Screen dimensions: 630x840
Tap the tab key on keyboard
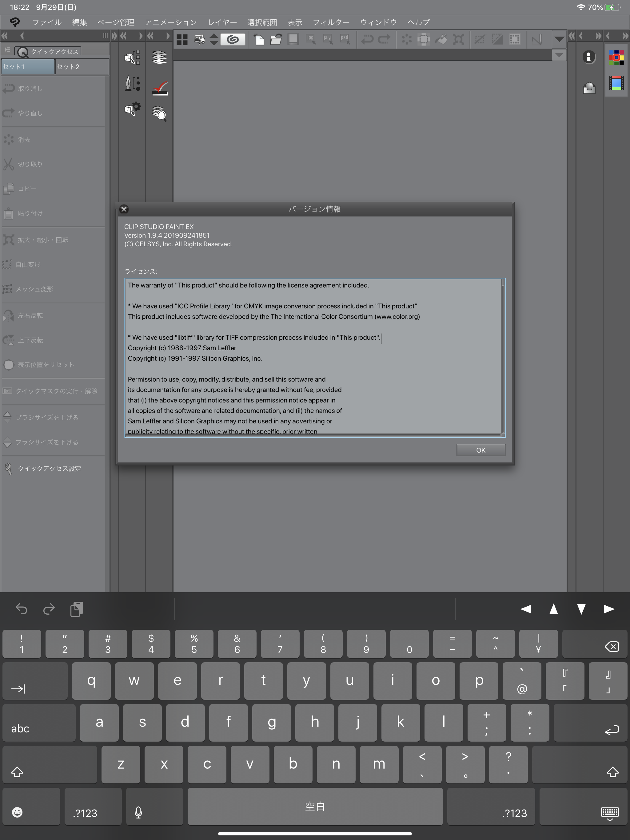(x=35, y=681)
